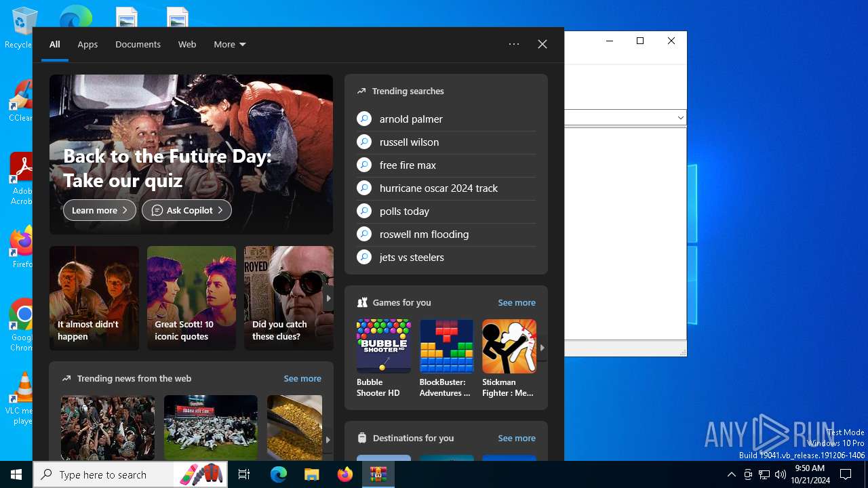Screen dimensions: 868x488
Task: Open the BlockBuster: Adventures game
Action: point(446,359)
